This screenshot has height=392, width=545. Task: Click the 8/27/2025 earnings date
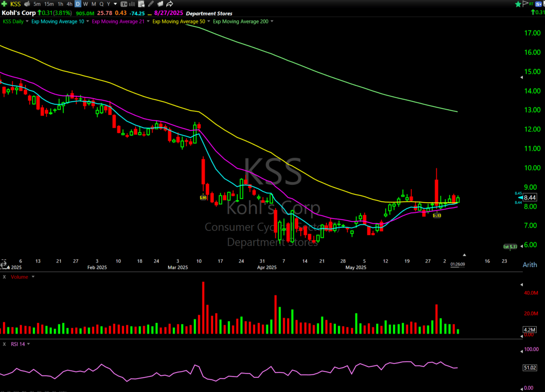pos(169,13)
